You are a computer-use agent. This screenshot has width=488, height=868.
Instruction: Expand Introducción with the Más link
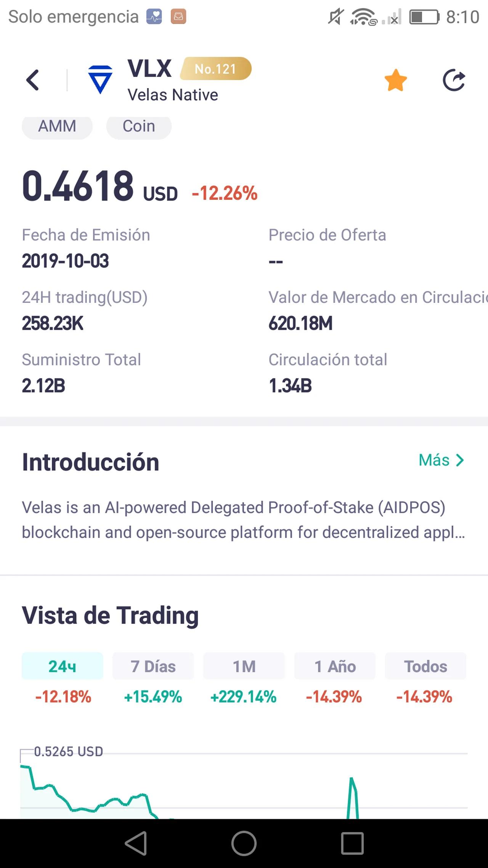[x=441, y=460]
